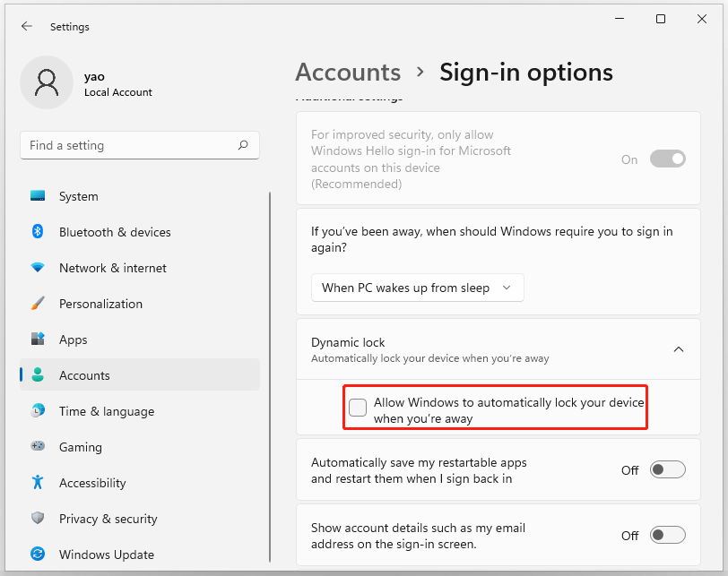Toggle the restartable apps switch on
The height and width of the screenshot is (576, 728).
coord(668,470)
